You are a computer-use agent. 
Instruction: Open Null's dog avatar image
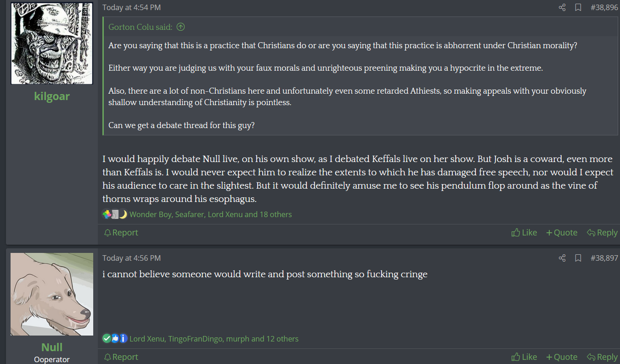click(52, 294)
